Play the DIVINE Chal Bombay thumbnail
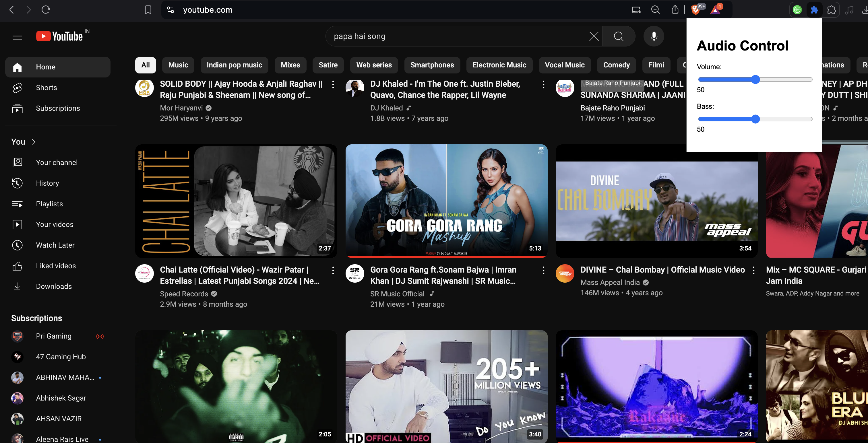Image resolution: width=868 pixels, height=443 pixels. click(656, 201)
